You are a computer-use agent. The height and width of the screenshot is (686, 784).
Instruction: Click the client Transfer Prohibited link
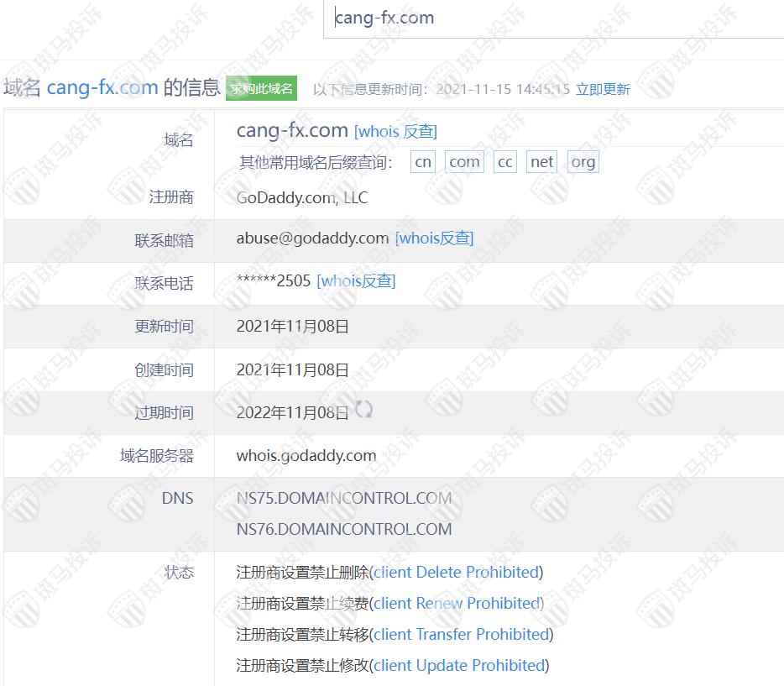pos(462,635)
